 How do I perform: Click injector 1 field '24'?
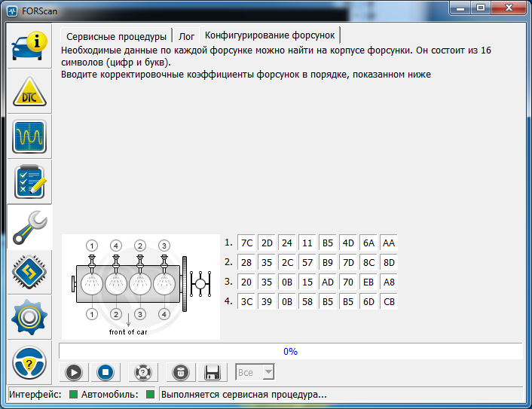tap(287, 243)
